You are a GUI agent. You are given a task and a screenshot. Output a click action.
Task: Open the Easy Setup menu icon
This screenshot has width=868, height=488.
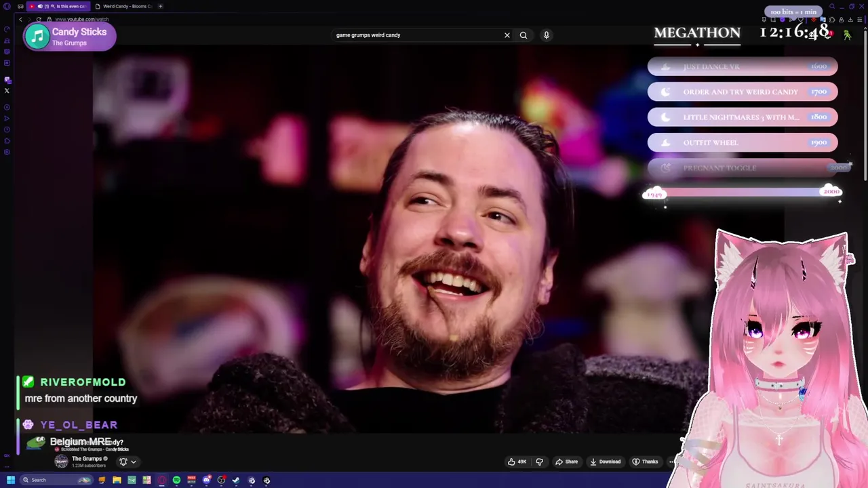coord(860,20)
